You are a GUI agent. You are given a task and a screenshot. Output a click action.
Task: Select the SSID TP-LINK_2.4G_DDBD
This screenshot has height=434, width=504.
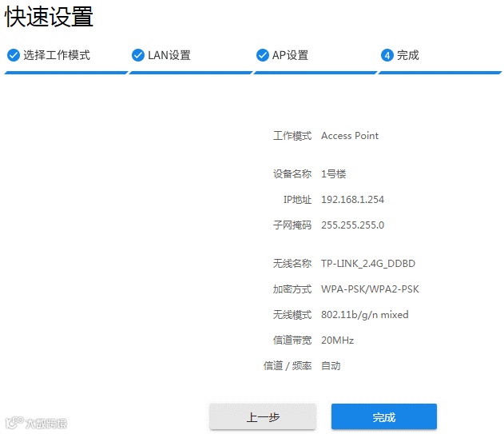(368, 264)
